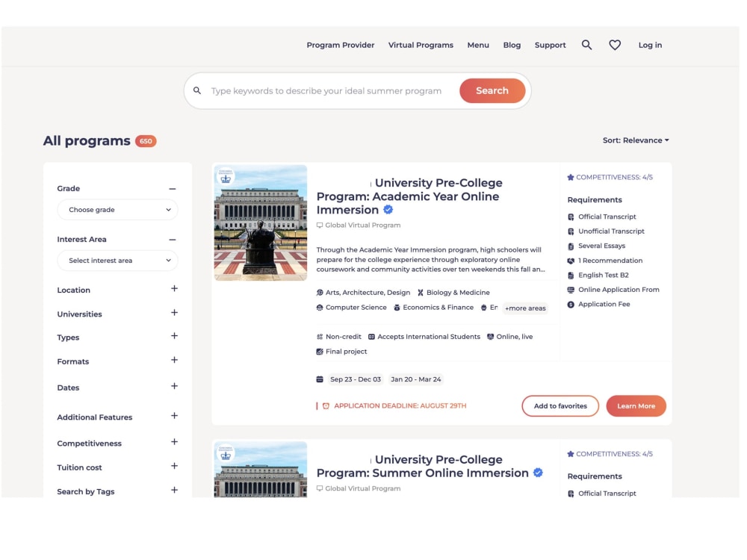
Task: Expand the Tuition cost filter
Action: pos(174,466)
